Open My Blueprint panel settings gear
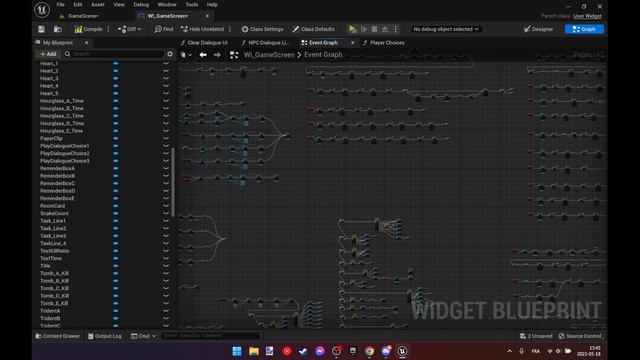The width and height of the screenshot is (640, 360). click(170, 54)
